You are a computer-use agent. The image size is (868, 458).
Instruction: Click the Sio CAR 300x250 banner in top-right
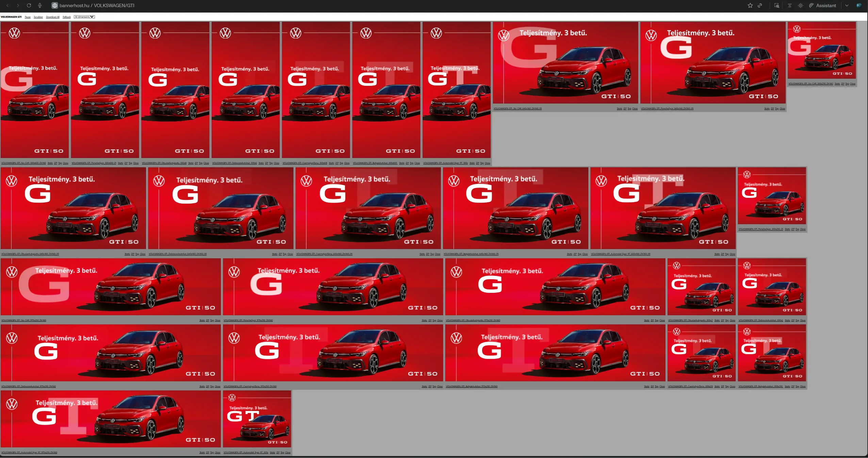[822, 50]
